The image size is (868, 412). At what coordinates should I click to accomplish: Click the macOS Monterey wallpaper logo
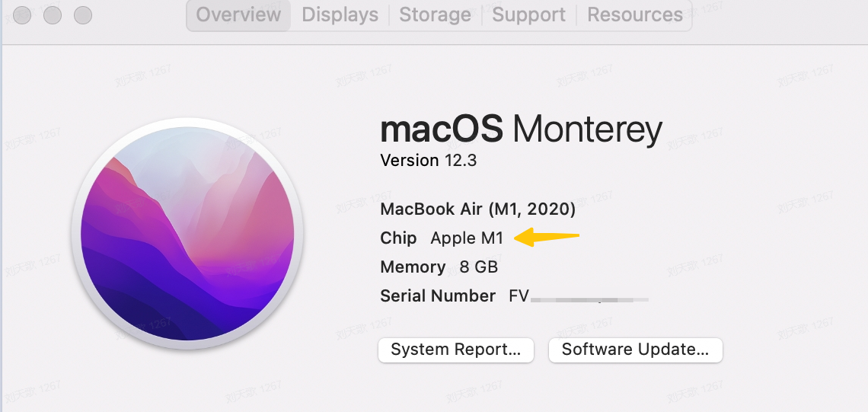(x=187, y=235)
